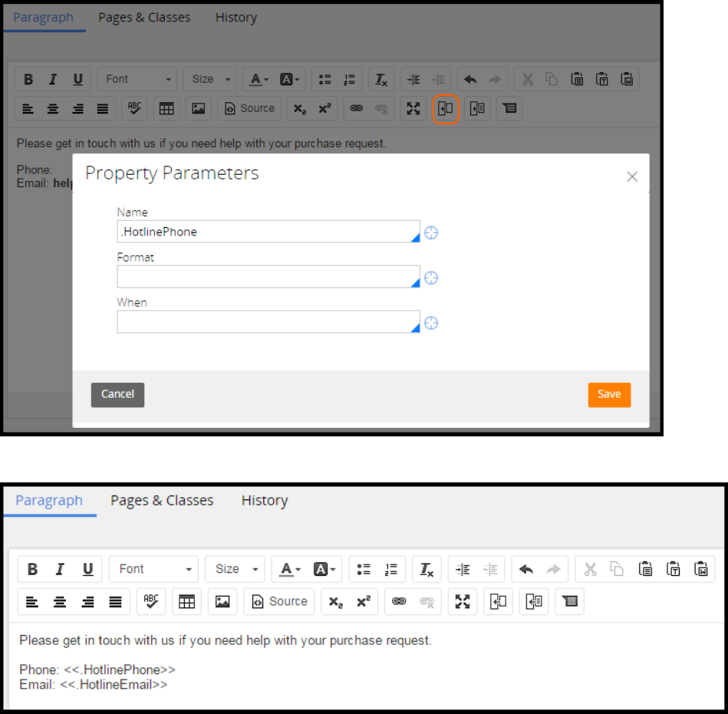
Task: Toggle Bold in the top editor toolbar
Action: click(28, 80)
